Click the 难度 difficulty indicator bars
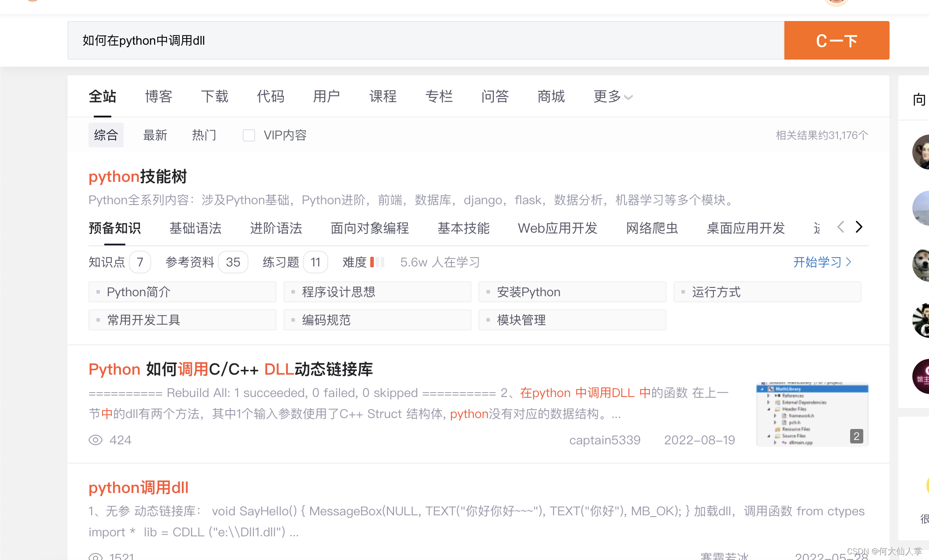 [x=377, y=262]
